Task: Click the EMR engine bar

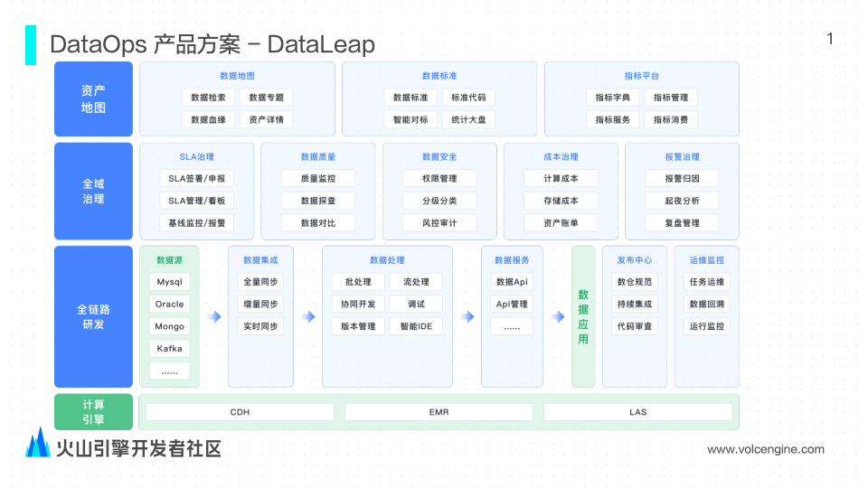Action: [x=439, y=412]
